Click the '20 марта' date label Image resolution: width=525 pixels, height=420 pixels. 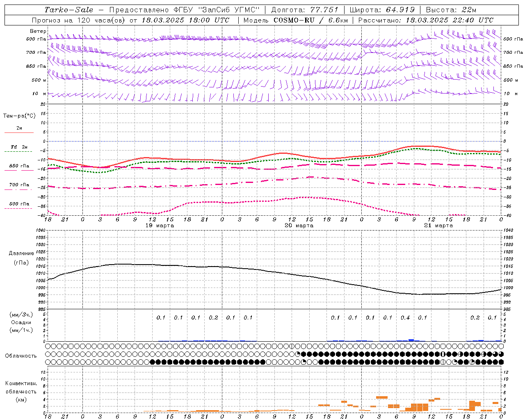click(299, 226)
